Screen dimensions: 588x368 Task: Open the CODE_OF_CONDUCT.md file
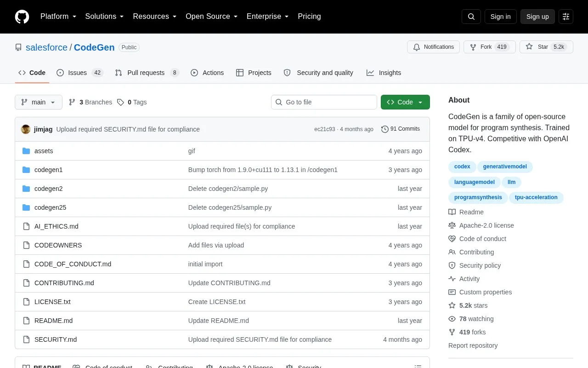click(73, 264)
